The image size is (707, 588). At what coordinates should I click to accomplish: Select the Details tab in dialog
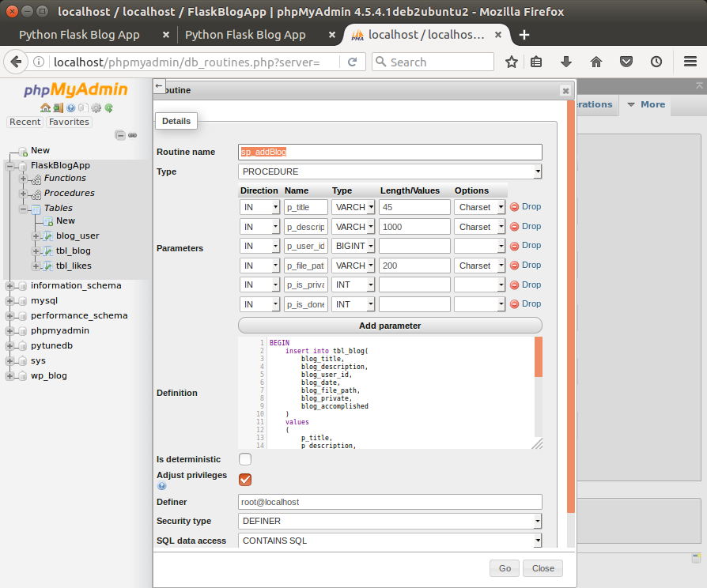176,121
